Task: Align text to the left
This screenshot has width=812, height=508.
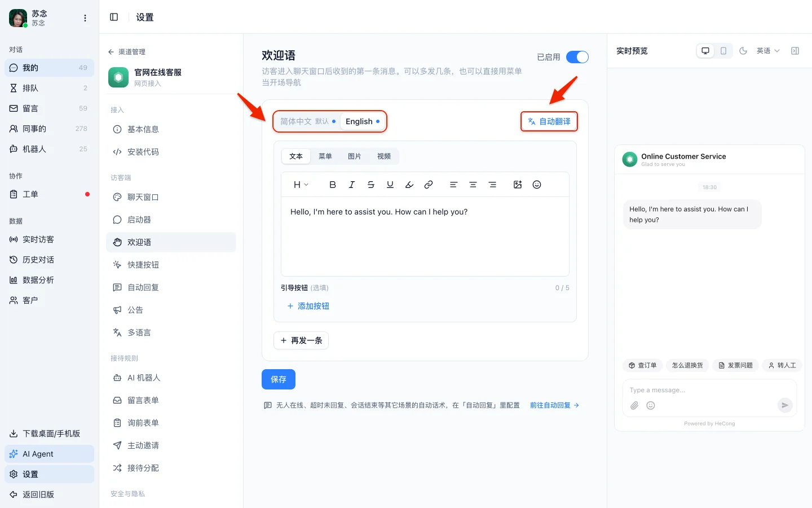Action: pyautogui.click(x=453, y=185)
